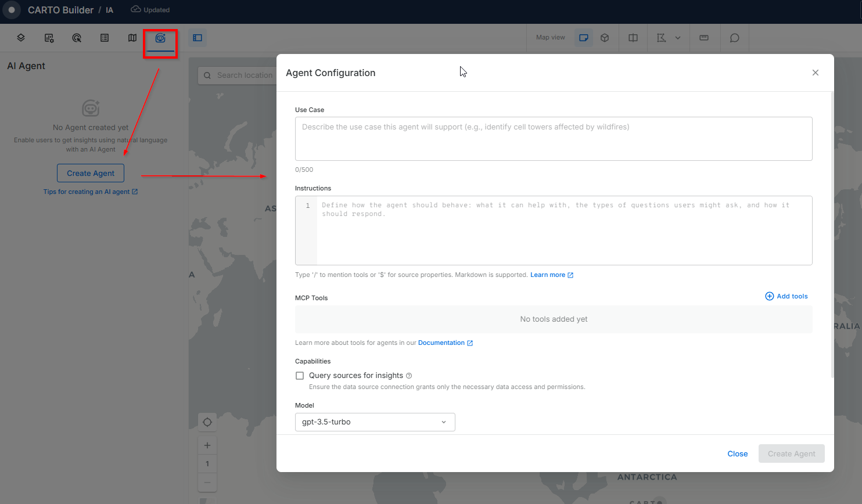This screenshot has height=504, width=862.
Task: Switch to 3D map view cube icon
Action: [x=605, y=38]
